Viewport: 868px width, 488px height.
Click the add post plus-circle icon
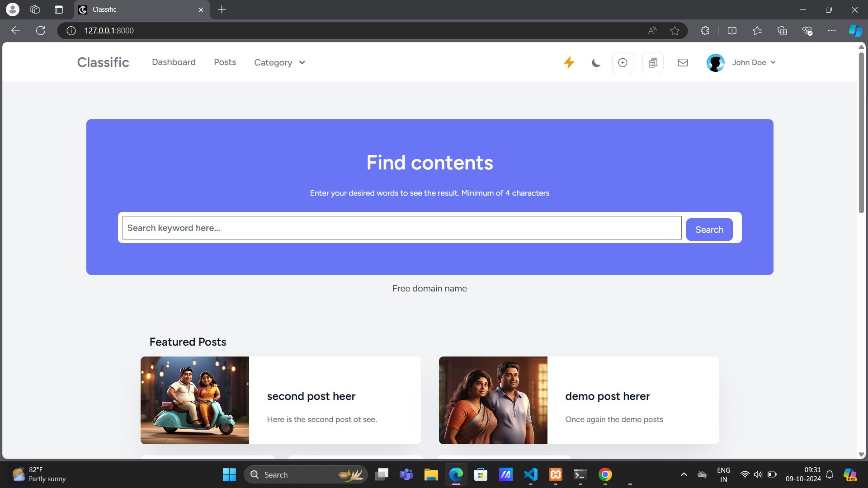click(623, 62)
